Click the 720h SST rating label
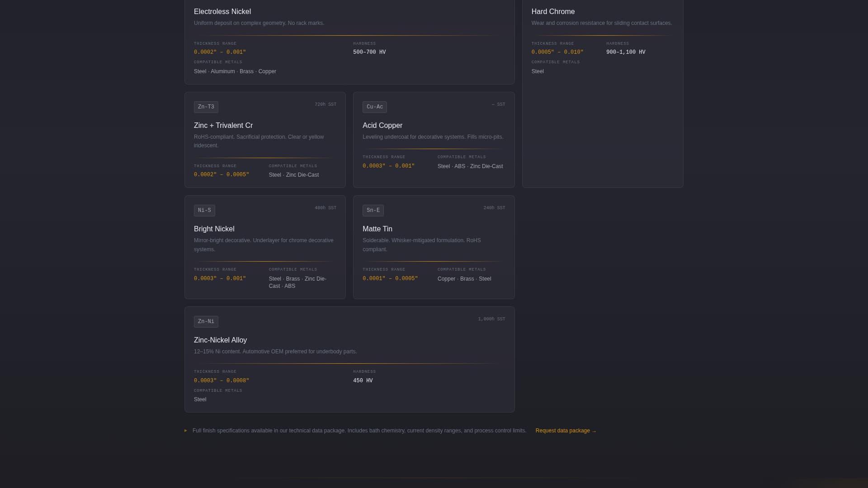Screen dimensions: 868x488 tap(325, 105)
